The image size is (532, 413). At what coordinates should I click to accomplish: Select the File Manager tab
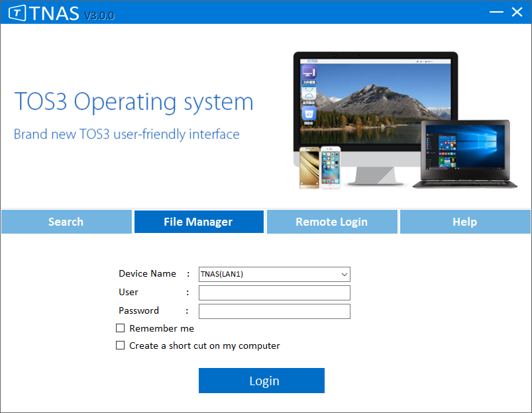click(x=199, y=222)
